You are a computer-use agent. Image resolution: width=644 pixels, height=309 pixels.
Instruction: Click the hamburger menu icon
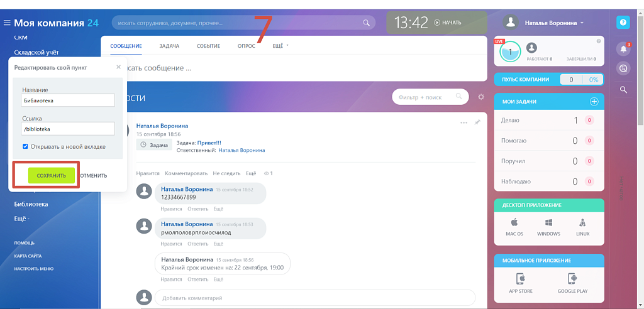[7, 23]
